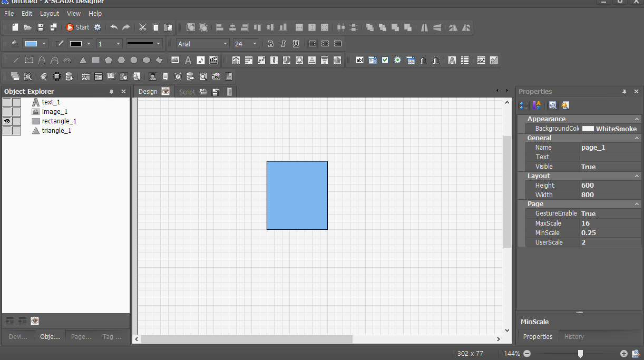644x360 pixels.
Task: Open the alarm clock tool icon
Action: (x=178, y=76)
